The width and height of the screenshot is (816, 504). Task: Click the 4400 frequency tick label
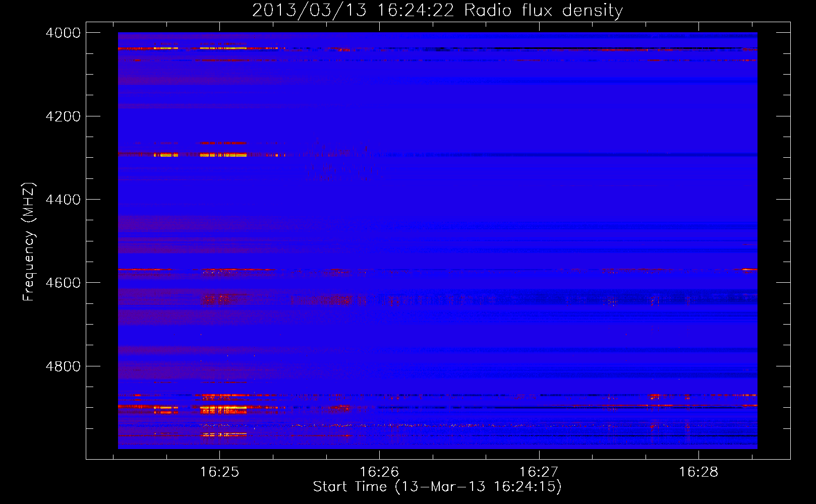63,200
